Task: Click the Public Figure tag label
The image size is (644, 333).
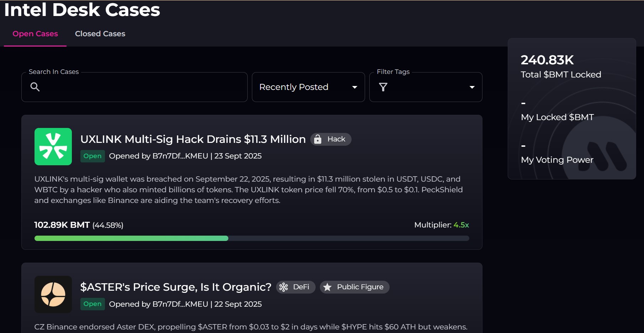Action: tap(360, 287)
